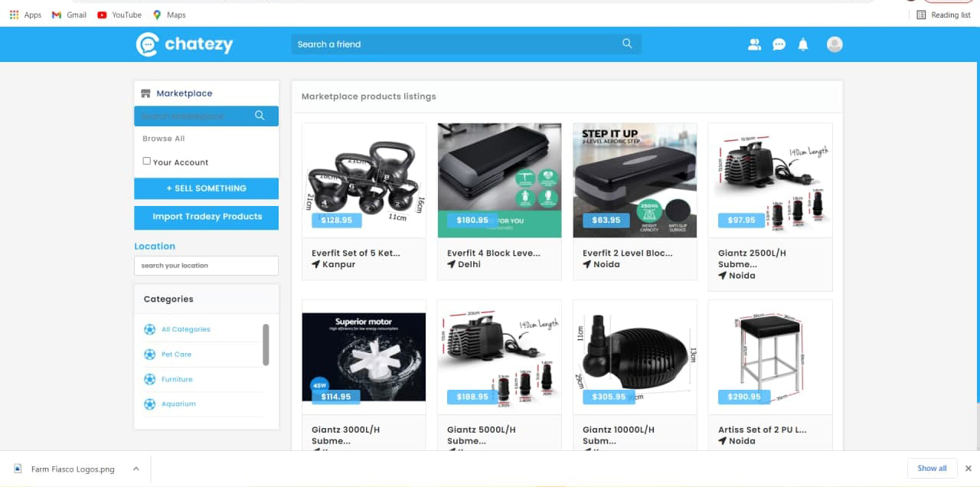Image resolution: width=980 pixels, height=487 pixels.
Task: Click the categories list scrollbar
Action: (x=266, y=345)
